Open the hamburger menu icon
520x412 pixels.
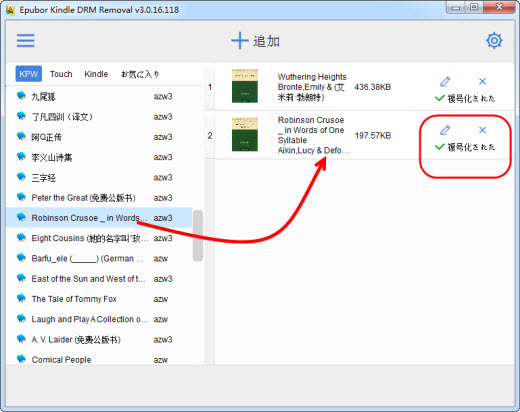[x=26, y=41]
